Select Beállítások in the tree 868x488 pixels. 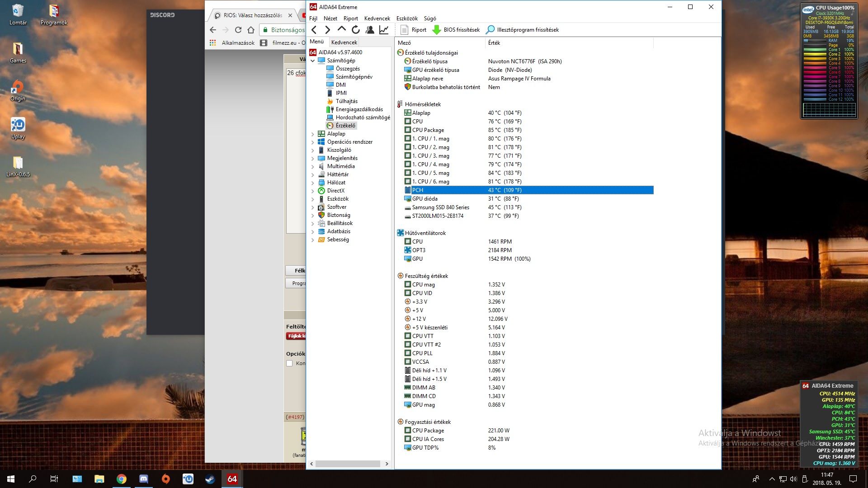coord(340,223)
